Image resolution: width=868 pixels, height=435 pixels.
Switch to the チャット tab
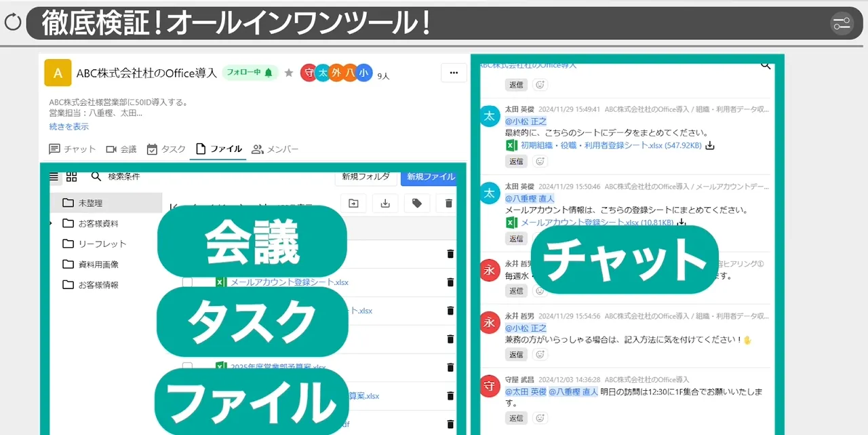75,149
